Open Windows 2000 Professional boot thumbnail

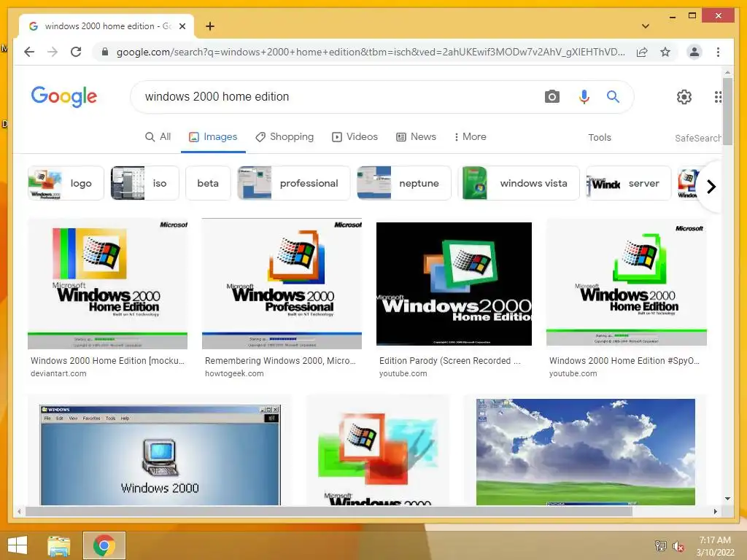pyautogui.click(x=282, y=284)
